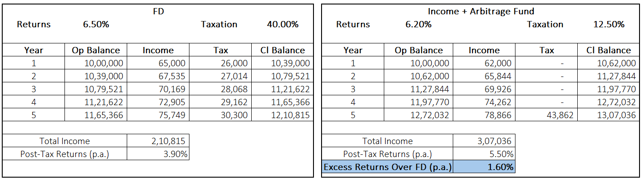
Task: Click the FD returns rate 6.50%
Action: (x=96, y=25)
